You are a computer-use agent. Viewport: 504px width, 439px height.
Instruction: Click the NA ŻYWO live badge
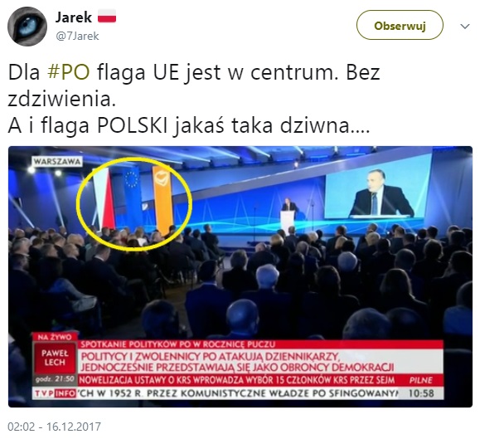[55, 337]
